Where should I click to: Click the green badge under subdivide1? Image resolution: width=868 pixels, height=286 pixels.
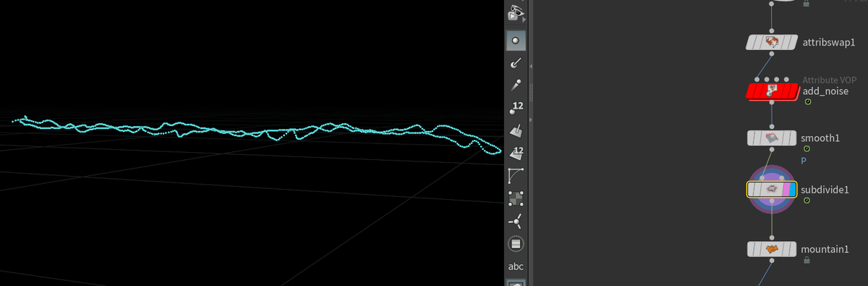click(x=807, y=201)
